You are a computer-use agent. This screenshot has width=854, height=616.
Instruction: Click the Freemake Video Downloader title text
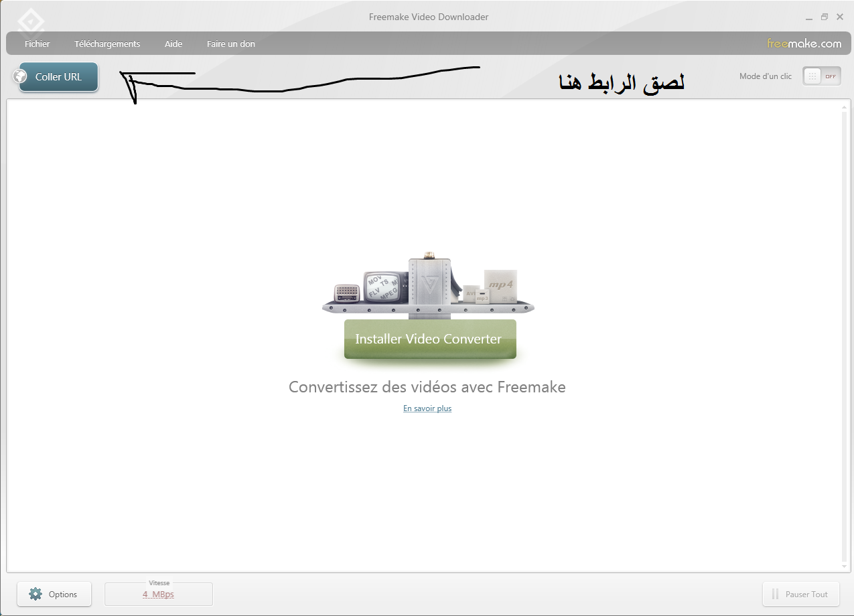click(x=429, y=17)
